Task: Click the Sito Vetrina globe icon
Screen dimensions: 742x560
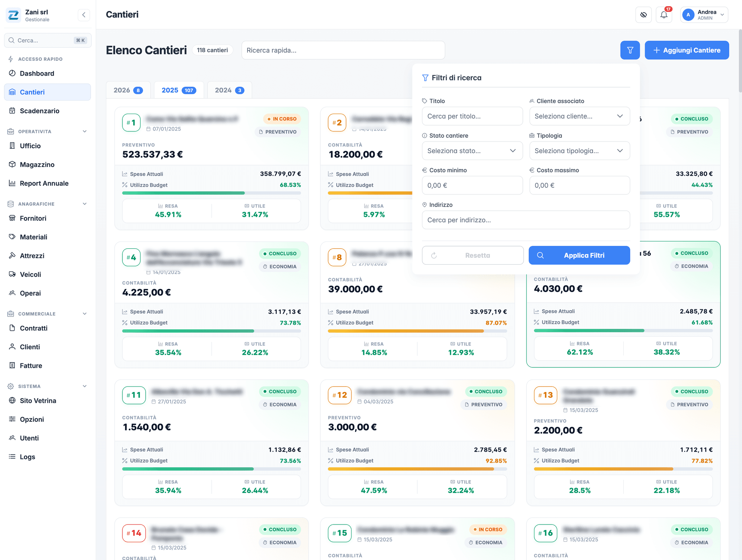Action: pyautogui.click(x=12, y=400)
